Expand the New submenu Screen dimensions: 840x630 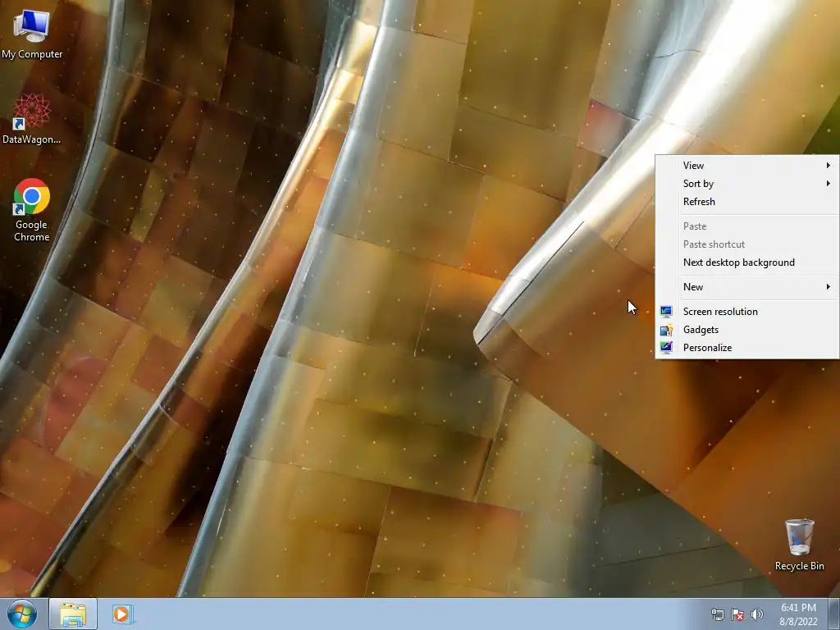pyautogui.click(x=747, y=287)
